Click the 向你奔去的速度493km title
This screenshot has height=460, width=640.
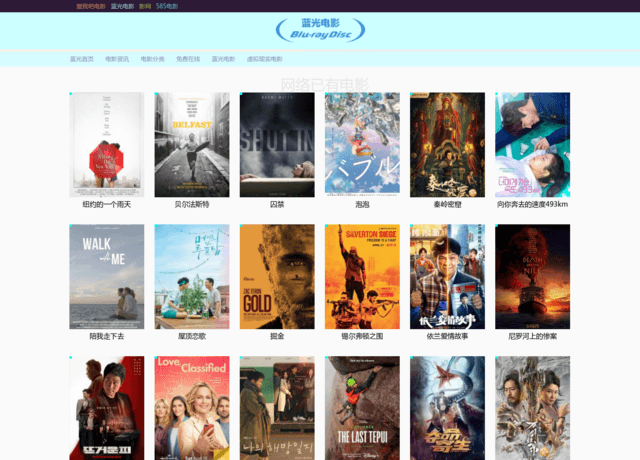(533, 204)
